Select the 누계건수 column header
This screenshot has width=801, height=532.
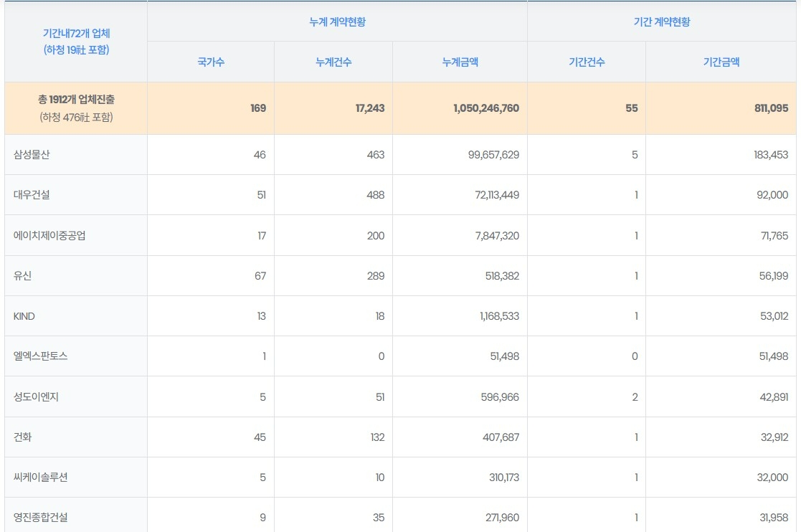click(333, 62)
